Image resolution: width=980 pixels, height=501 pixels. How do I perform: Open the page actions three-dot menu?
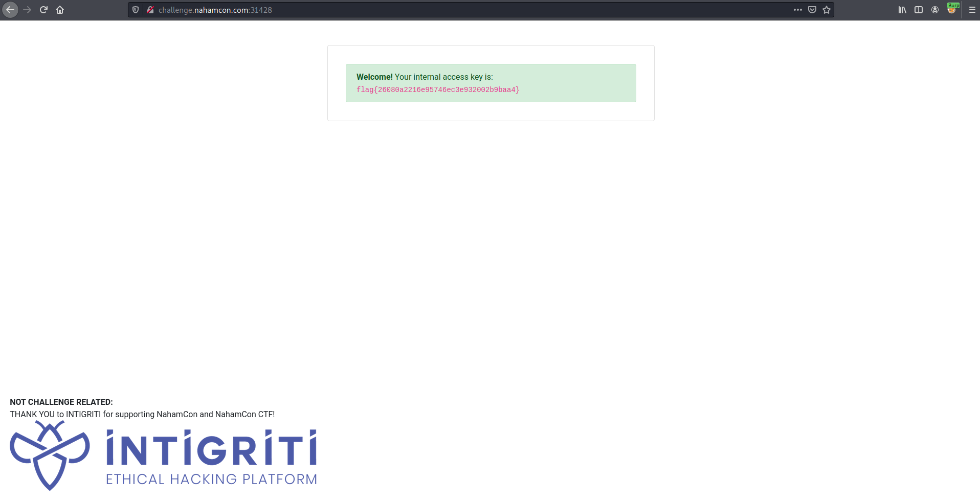(798, 10)
